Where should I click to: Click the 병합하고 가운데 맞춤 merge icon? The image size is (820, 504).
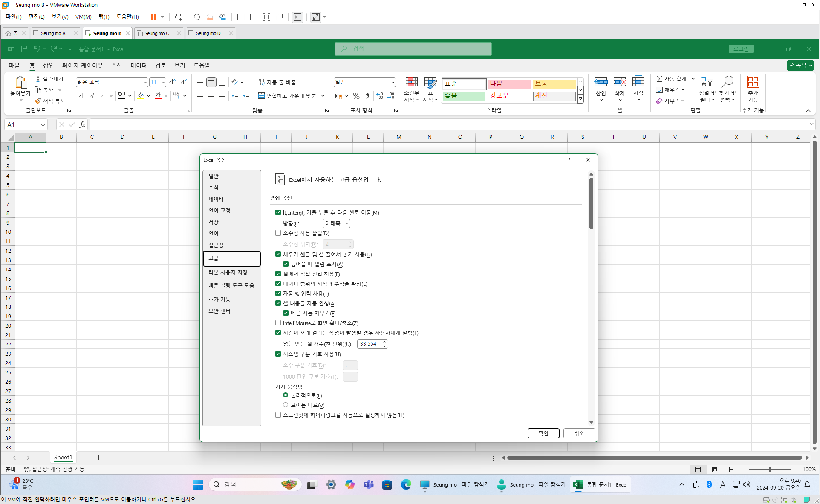coord(262,96)
